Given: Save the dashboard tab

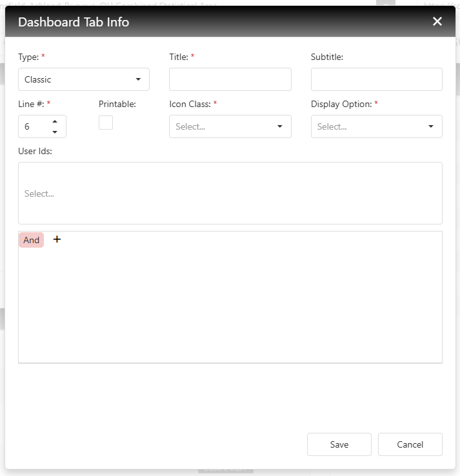Looking at the screenshot, I should [339, 444].
